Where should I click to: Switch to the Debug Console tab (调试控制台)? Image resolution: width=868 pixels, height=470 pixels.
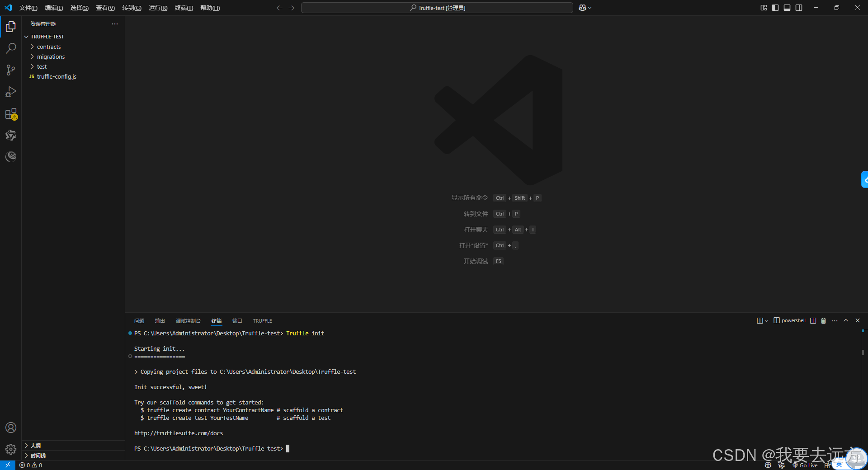[188, 321]
